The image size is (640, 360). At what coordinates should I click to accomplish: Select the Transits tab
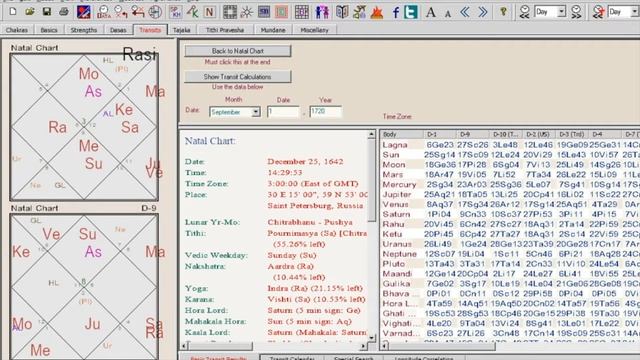150,30
